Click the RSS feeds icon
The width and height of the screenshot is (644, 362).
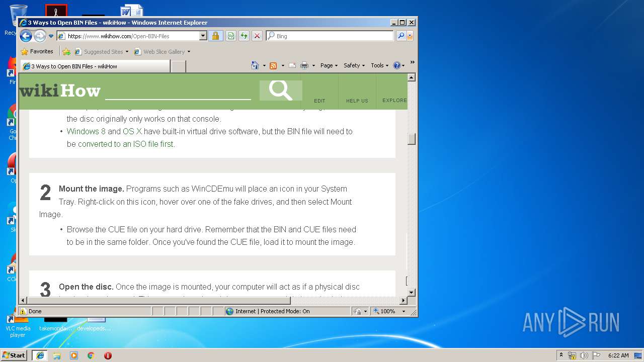click(273, 65)
